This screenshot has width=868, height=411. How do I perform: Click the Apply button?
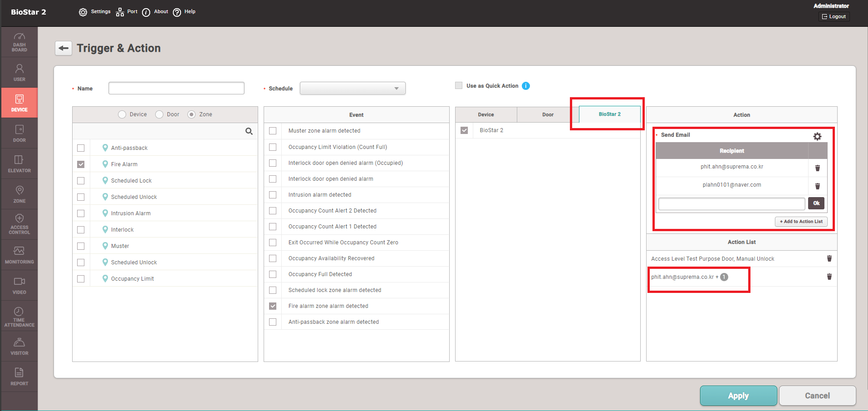pos(739,396)
